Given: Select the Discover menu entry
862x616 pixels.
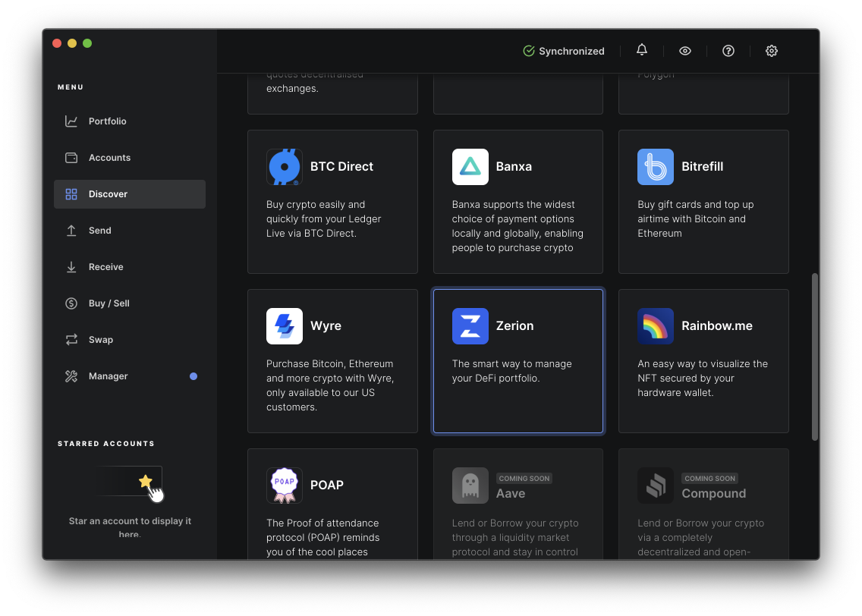Looking at the screenshot, I should tap(109, 193).
